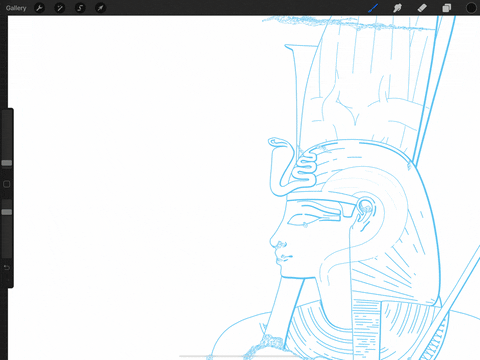
Task: Select the Eraser tool
Action: coord(422,8)
